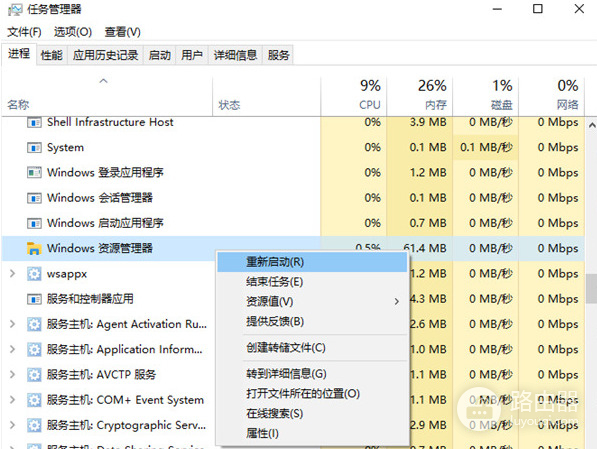Viewport: 597px width, 449px height.
Task: Click the Windows 资源管理器 folder icon
Action: (x=34, y=248)
